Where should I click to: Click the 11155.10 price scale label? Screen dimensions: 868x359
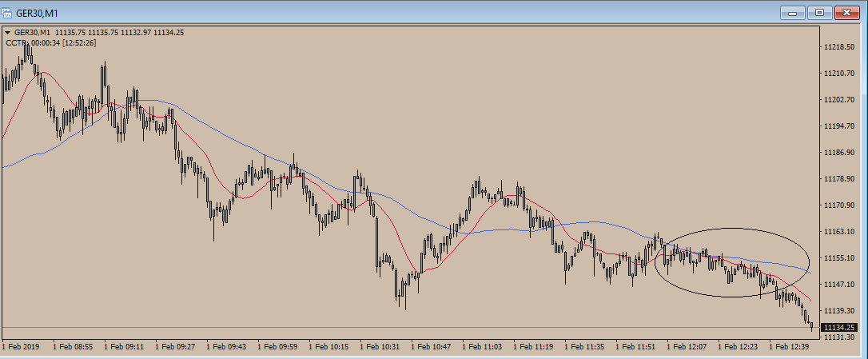(840, 258)
